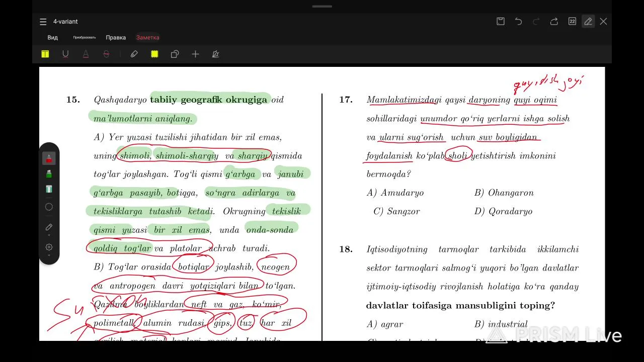The width and height of the screenshot is (644, 362).
Task: Share the document via the export arrow
Action: [x=554, y=21]
